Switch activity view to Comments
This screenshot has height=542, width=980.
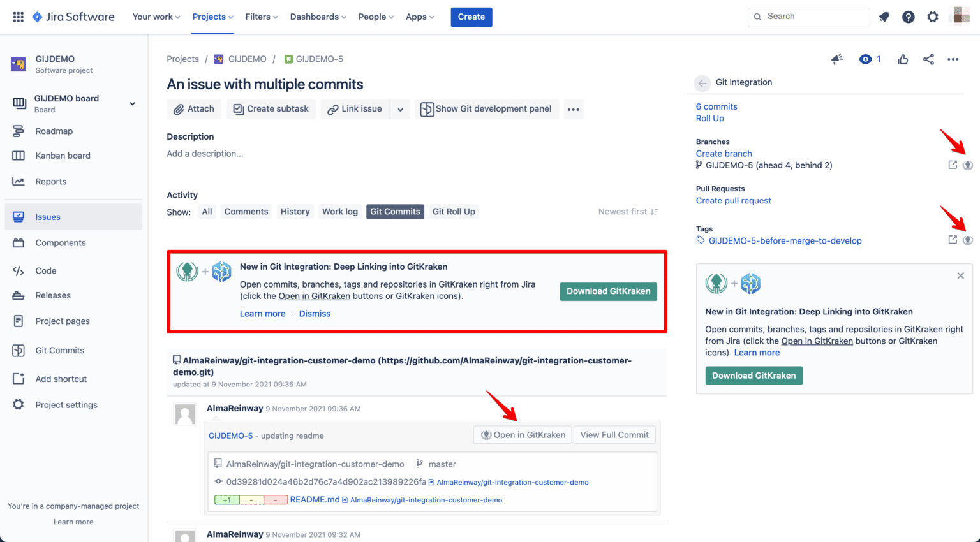[246, 211]
